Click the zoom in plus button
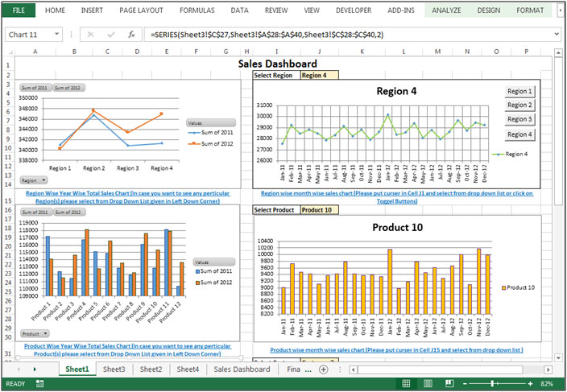 click(x=530, y=384)
